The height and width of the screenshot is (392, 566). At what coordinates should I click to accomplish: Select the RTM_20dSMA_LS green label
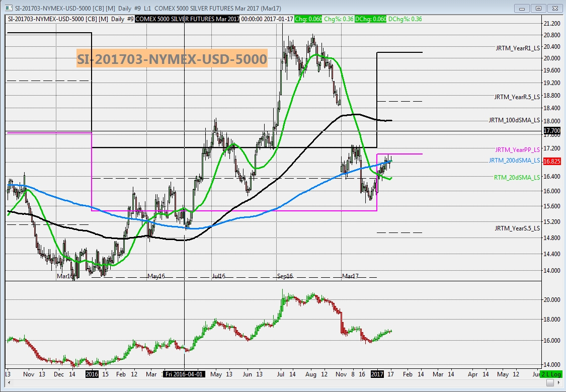point(517,177)
